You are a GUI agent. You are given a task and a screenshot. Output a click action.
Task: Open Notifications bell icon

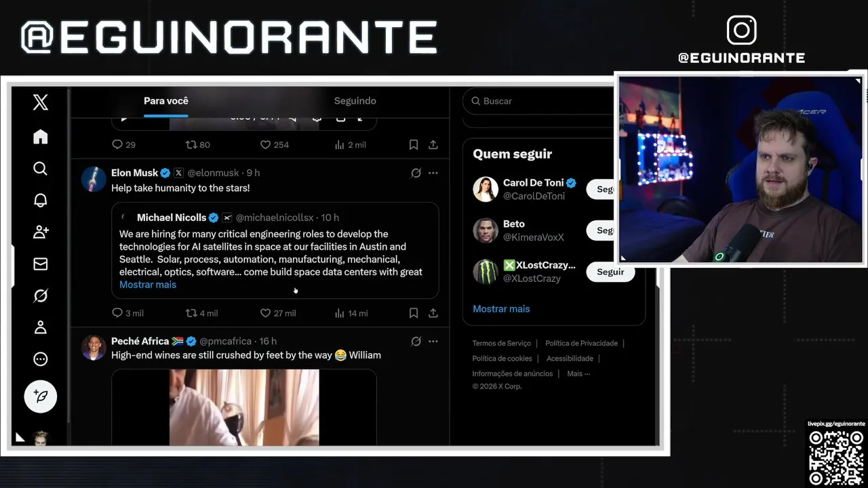click(40, 200)
